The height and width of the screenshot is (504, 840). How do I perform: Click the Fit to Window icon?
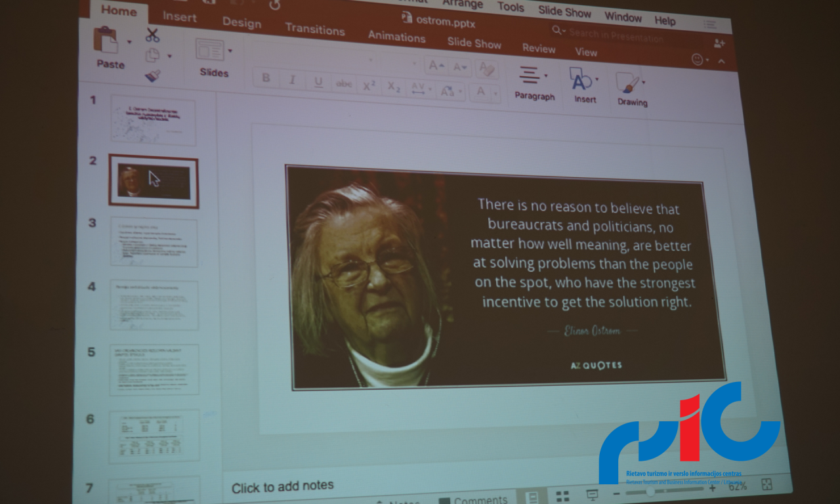click(x=766, y=484)
